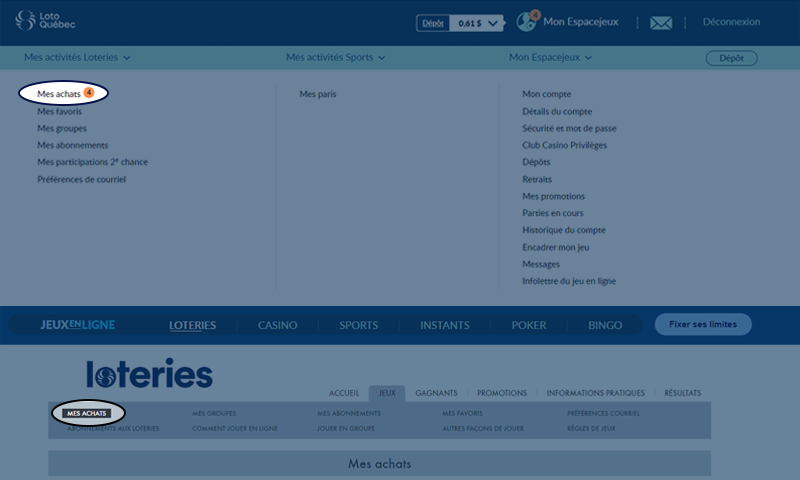Expand Mon Espacejeux menu in teal bar
This screenshot has height=480, width=800.
coord(550,58)
